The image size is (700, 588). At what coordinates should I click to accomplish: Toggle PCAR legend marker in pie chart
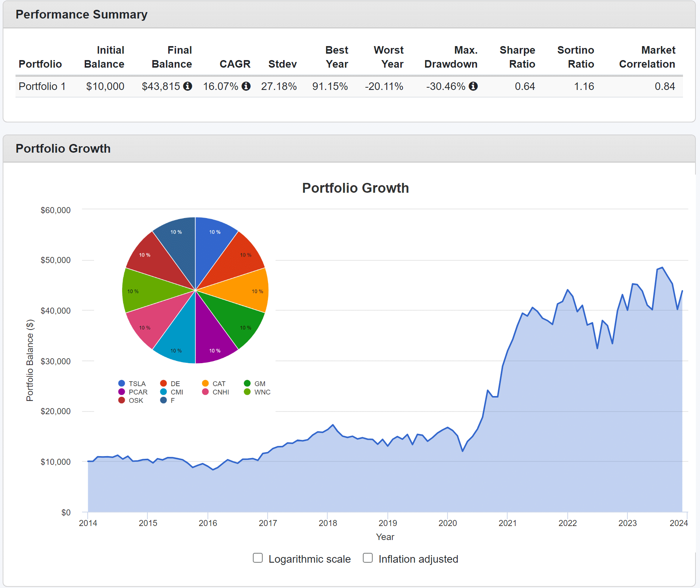pos(122,392)
